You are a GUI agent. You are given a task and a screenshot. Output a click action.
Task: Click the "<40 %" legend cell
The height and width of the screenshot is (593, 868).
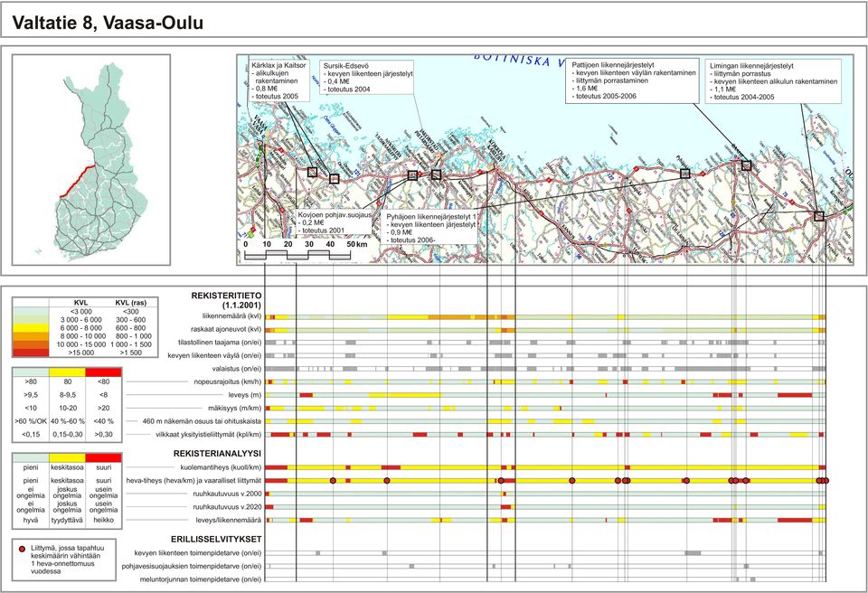[x=103, y=421]
